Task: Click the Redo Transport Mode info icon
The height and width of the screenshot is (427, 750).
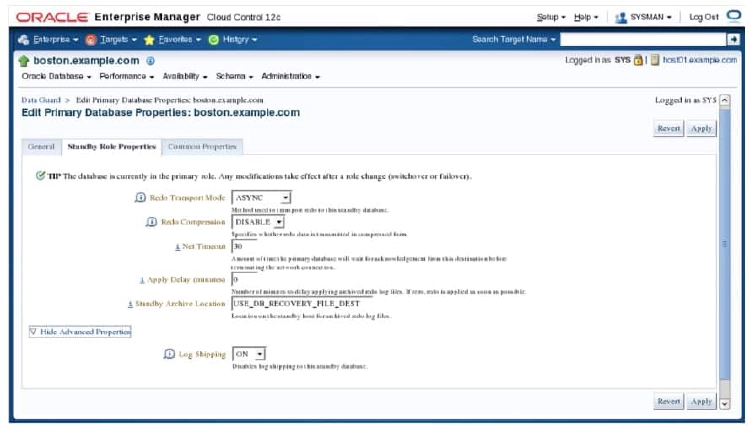Action: [x=140, y=197]
